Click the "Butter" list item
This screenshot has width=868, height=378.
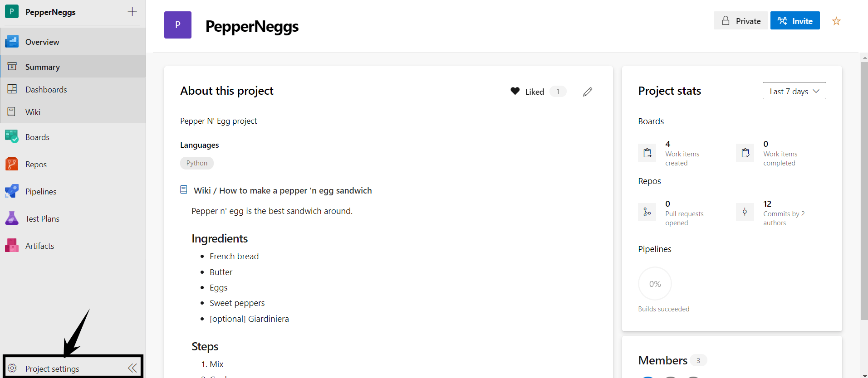click(221, 272)
